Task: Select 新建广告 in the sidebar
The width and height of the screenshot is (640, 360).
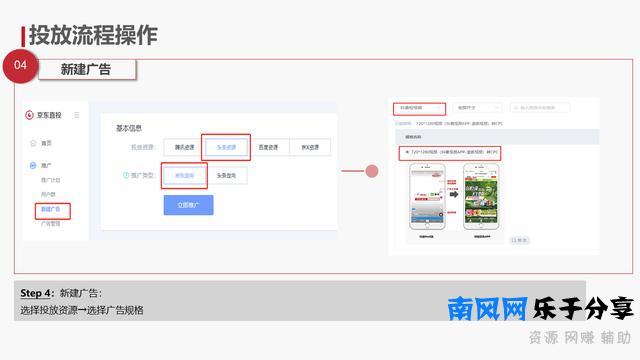Action: pyautogui.click(x=51, y=209)
